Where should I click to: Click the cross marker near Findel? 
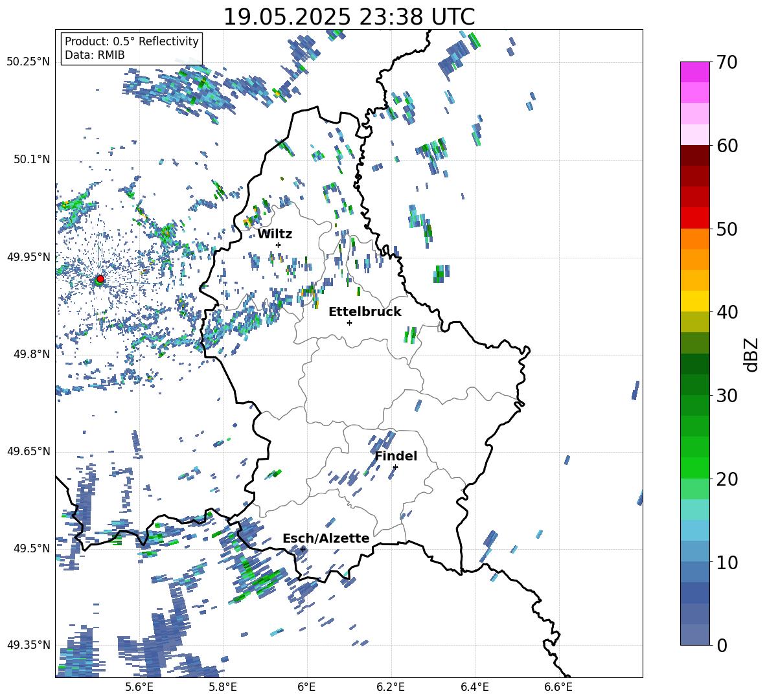pos(395,468)
